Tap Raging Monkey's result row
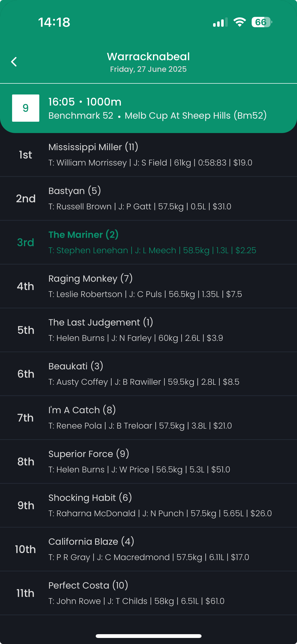The width and height of the screenshot is (297, 644). 148,286
